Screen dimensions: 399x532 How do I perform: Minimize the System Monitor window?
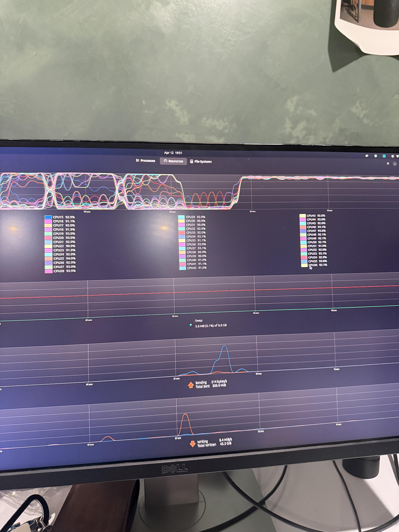coord(395,164)
